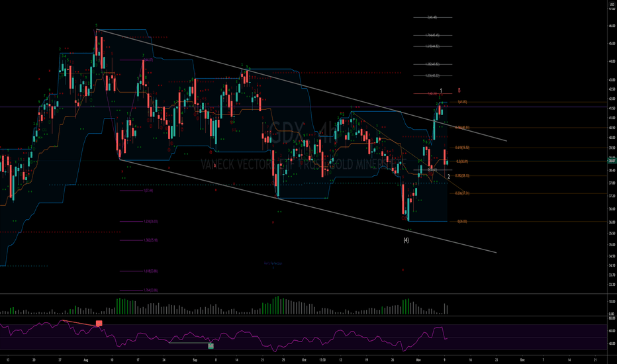The image size is (617, 364).
Task: Click the 1.236 white Fibonacci extension level
Action: [432, 75]
